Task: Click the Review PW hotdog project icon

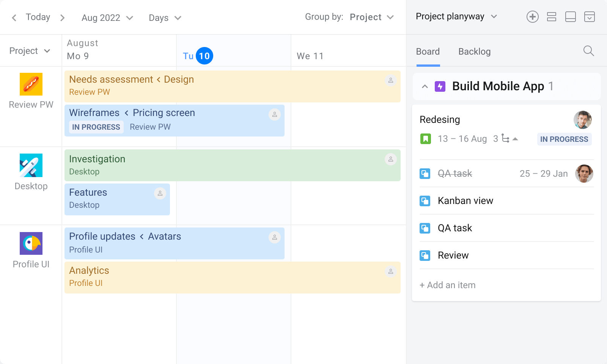Action: coord(31,84)
